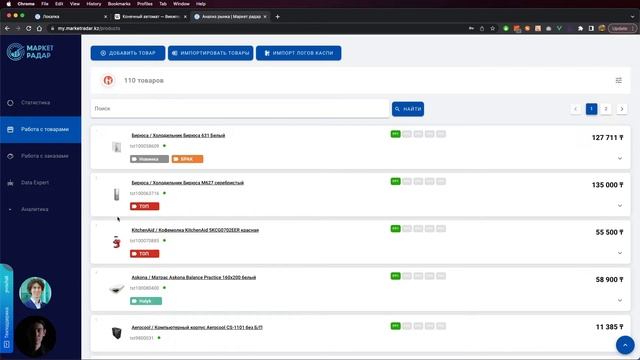Click the browser home icon

39,29
